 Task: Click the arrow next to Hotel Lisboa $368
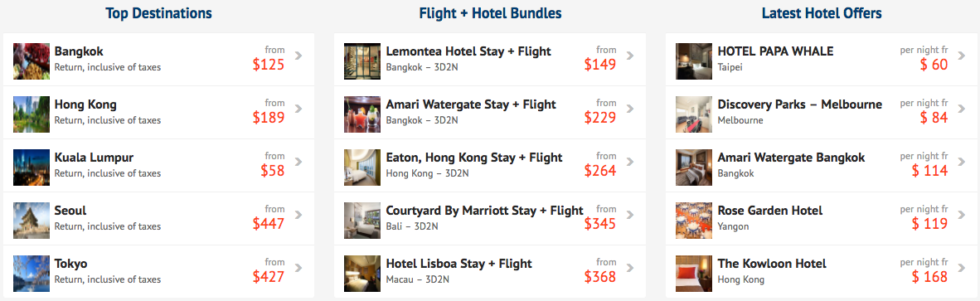tap(630, 269)
